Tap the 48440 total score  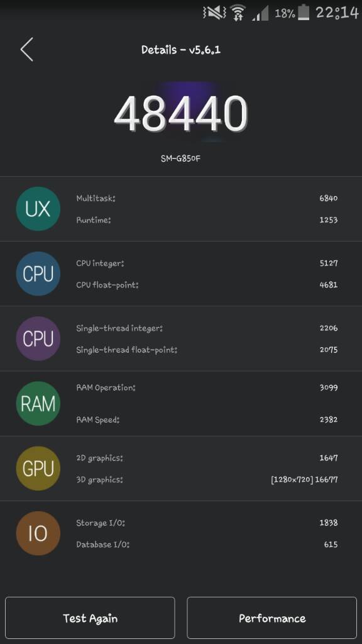(180, 114)
